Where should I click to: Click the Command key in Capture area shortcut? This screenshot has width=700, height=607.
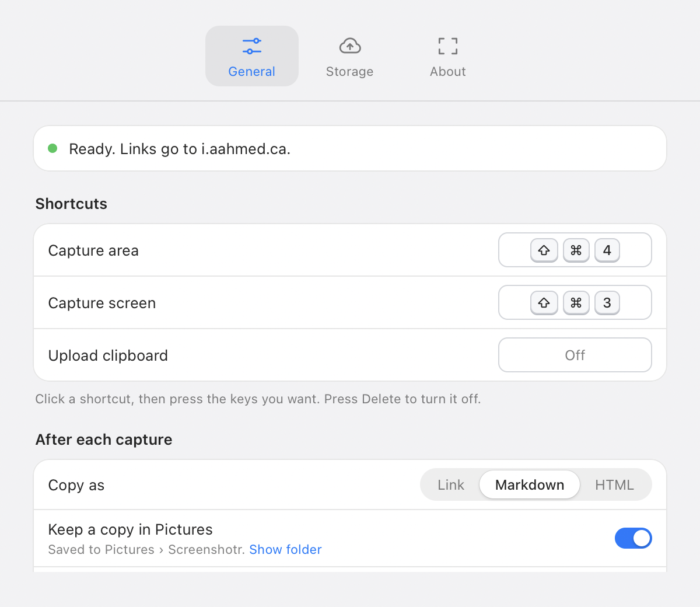[576, 250]
